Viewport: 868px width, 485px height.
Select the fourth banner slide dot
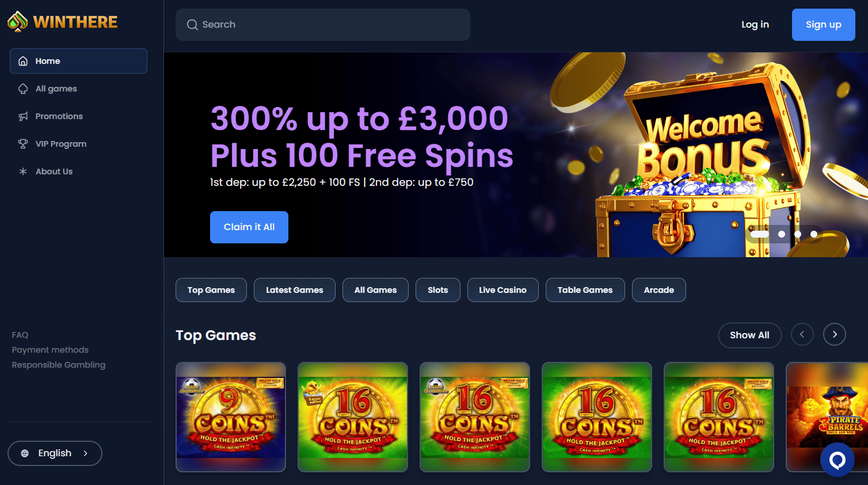[814, 234]
